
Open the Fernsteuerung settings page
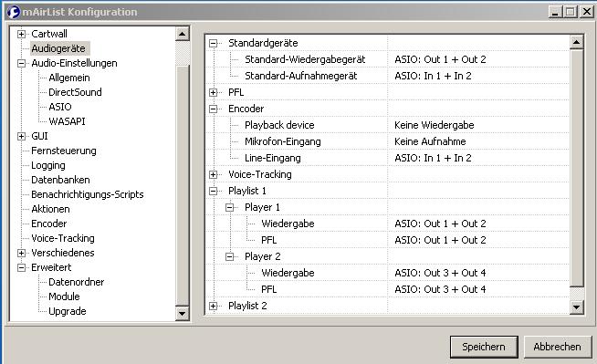[x=64, y=151]
